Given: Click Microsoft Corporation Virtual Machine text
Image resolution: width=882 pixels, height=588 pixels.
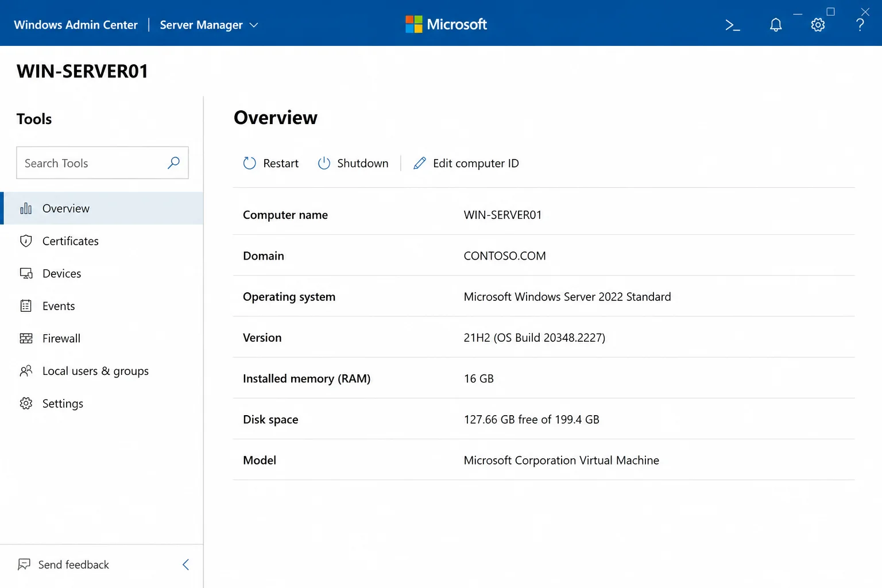Looking at the screenshot, I should (562, 461).
